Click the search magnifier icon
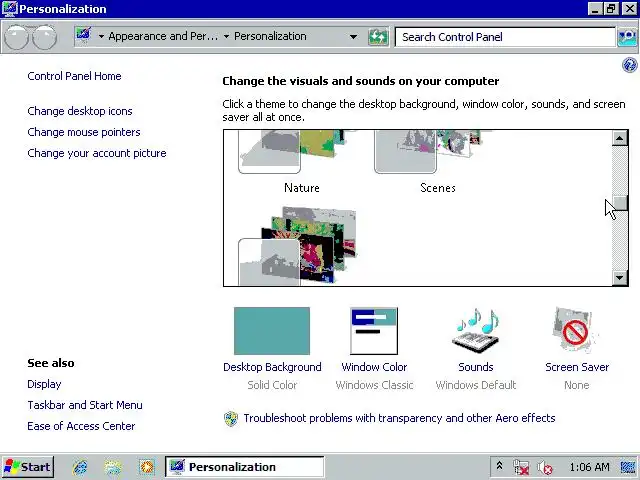640x480 pixels. [627, 37]
